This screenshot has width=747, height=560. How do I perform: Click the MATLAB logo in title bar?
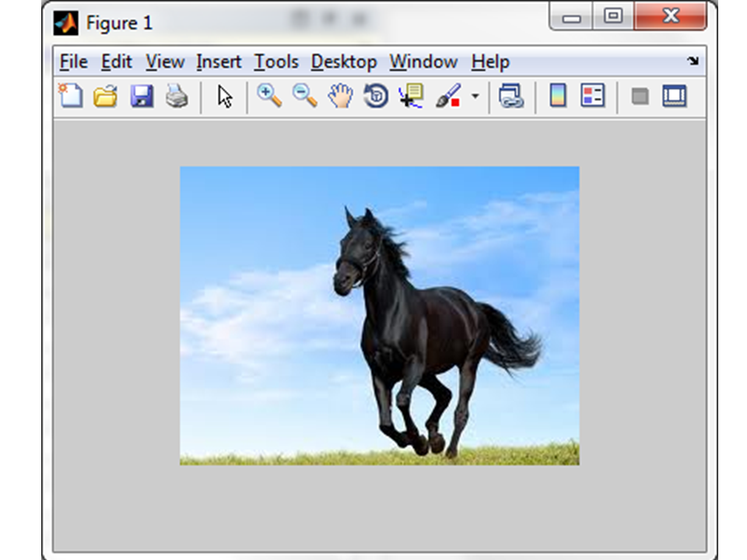(65, 23)
